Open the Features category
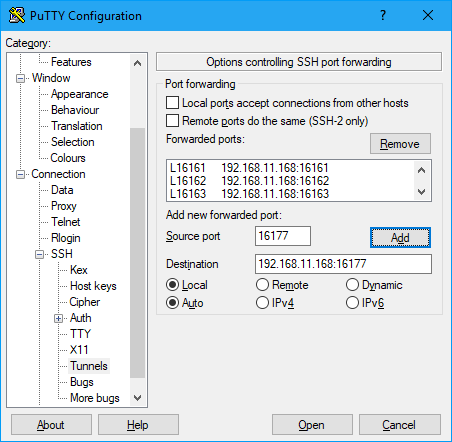The image size is (452, 442). (71, 62)
